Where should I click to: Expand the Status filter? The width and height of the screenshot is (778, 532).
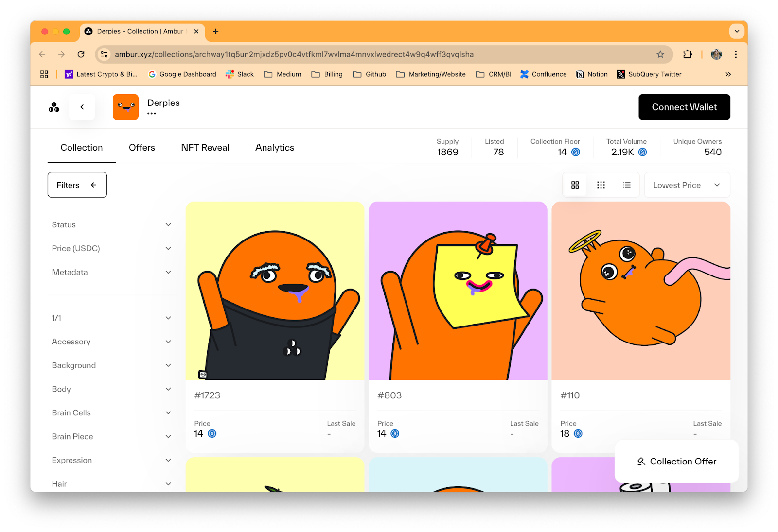(x=112, y=225)
